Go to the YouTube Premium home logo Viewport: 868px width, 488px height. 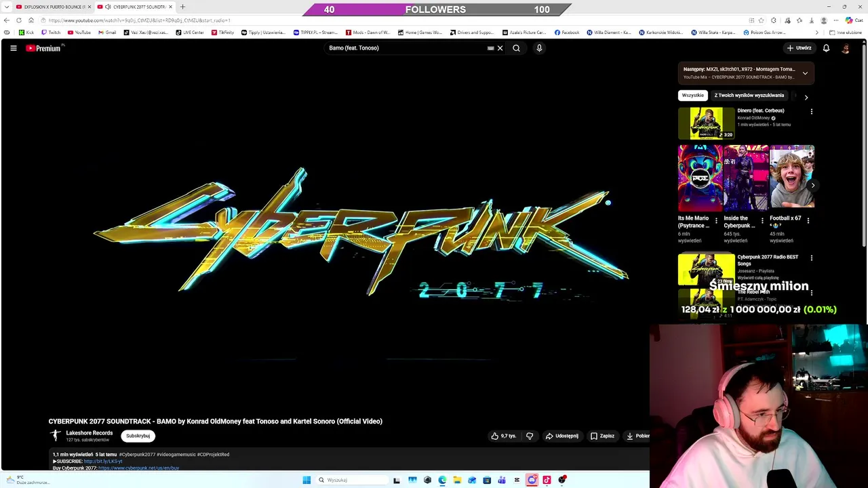(x=45, y=48)
